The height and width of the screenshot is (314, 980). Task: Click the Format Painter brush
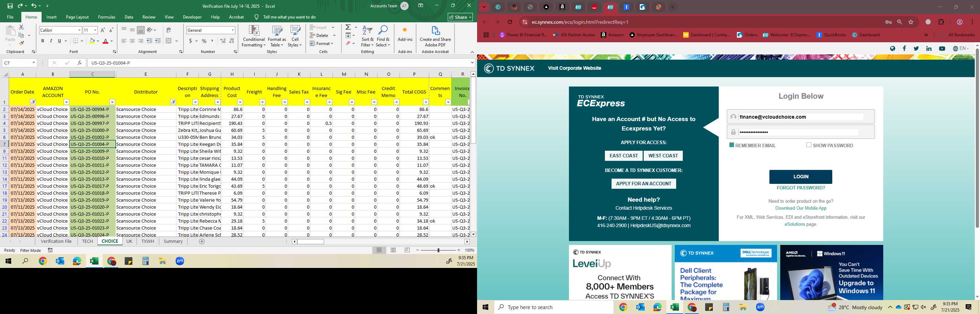tap(21, 43)
